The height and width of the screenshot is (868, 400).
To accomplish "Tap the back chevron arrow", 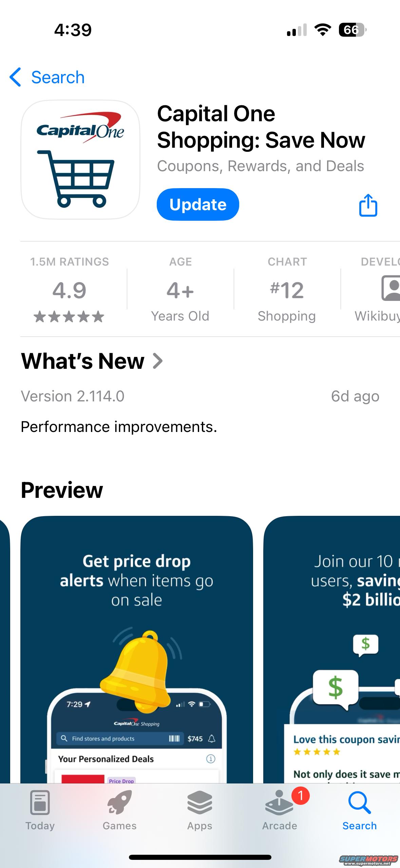I will 15,77.
